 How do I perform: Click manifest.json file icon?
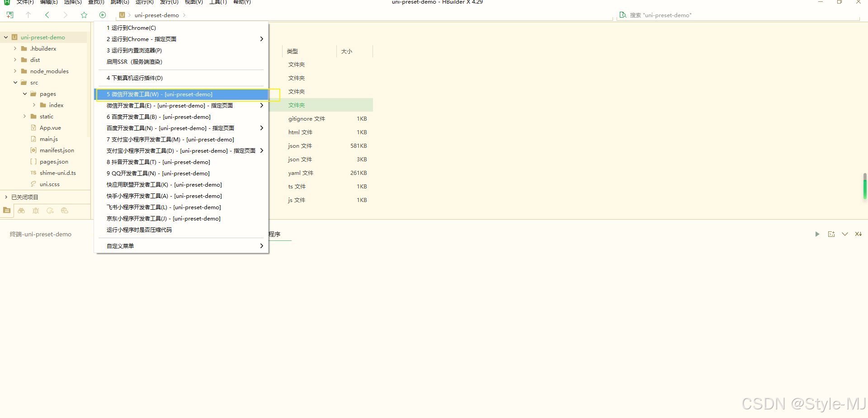33,150
